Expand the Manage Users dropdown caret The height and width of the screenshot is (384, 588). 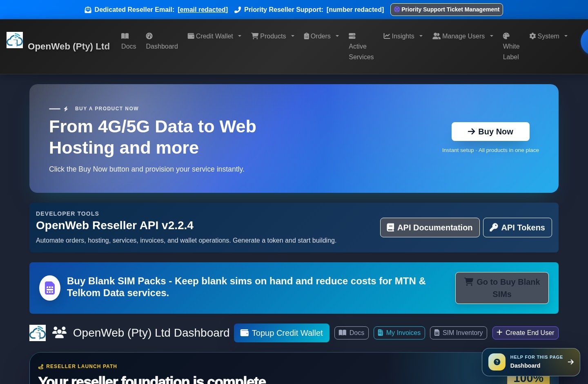coord(492,36)
